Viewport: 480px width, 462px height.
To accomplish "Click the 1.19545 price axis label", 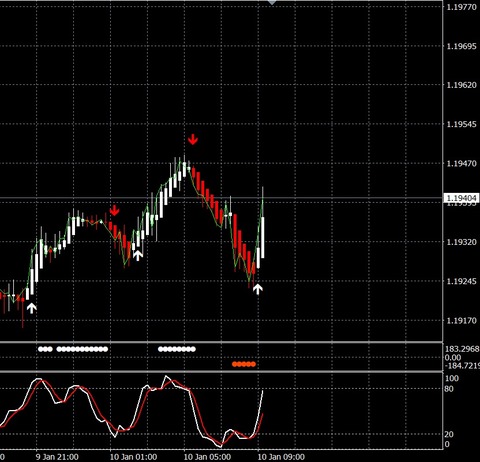I will (x=462, y=124).
